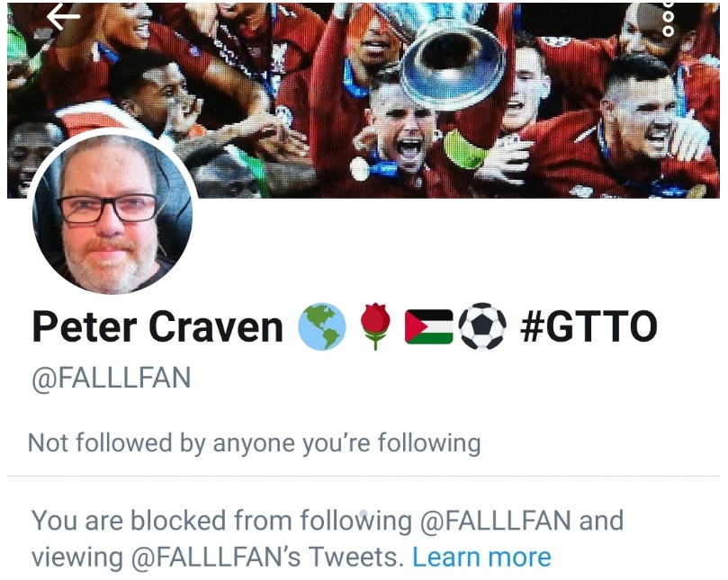Image resolution: width=728 pixels, height=580 pixels.
Task: Open the three-dot overflow menu
Action: (668, 19)
